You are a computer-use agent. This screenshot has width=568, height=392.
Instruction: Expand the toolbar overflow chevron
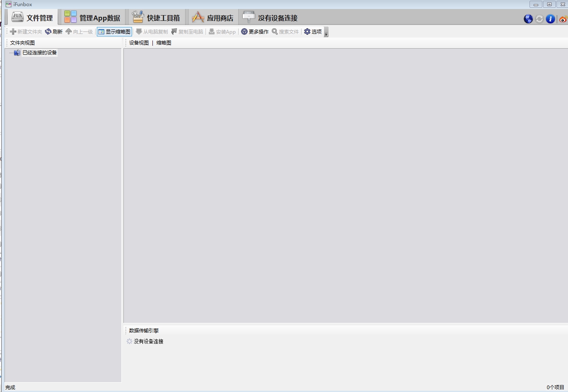click(x=326, y=33)
